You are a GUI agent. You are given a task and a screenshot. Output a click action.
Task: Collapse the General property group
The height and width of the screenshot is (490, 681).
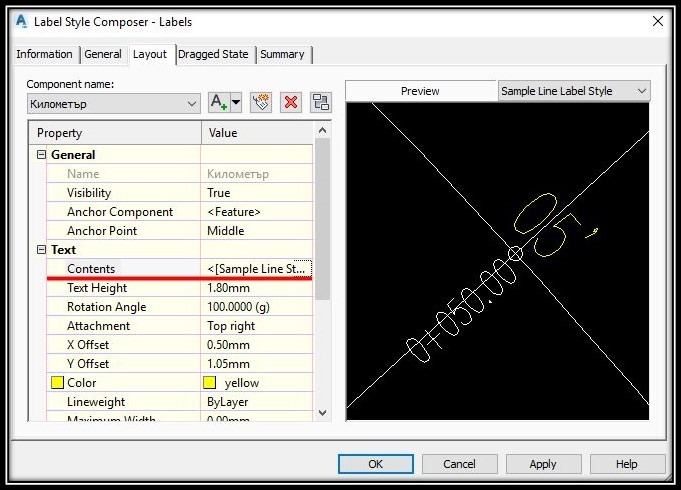coord(41,155)
